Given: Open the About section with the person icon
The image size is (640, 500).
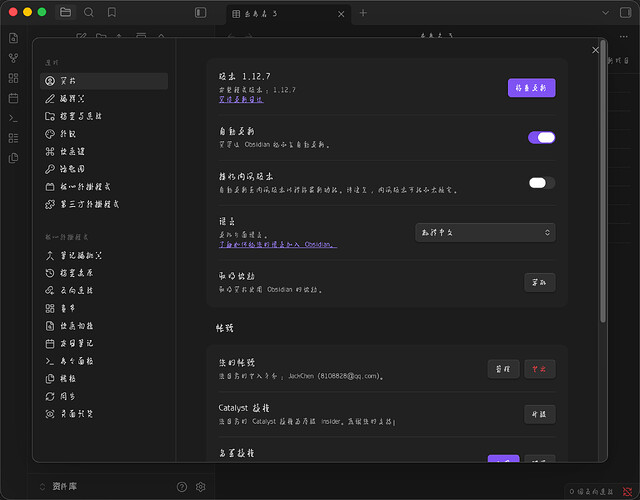Looking at the screenshot, I should tap(104, 81).
